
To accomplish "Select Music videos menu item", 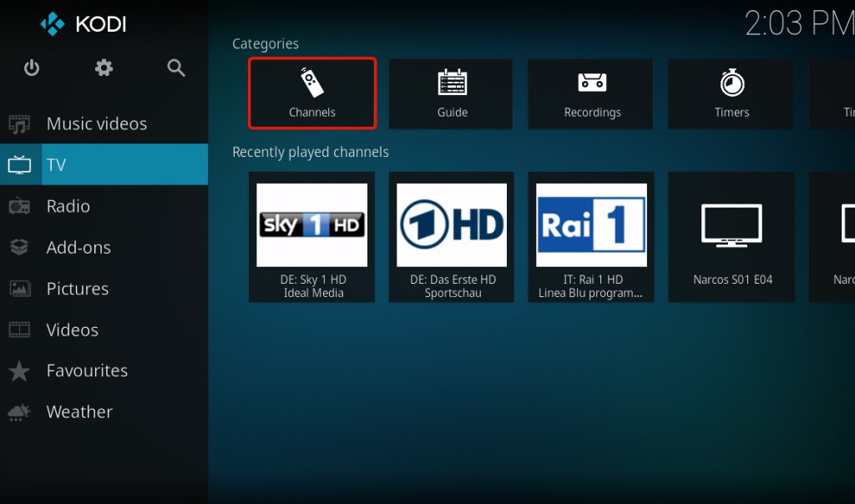I will pos(104,123).
